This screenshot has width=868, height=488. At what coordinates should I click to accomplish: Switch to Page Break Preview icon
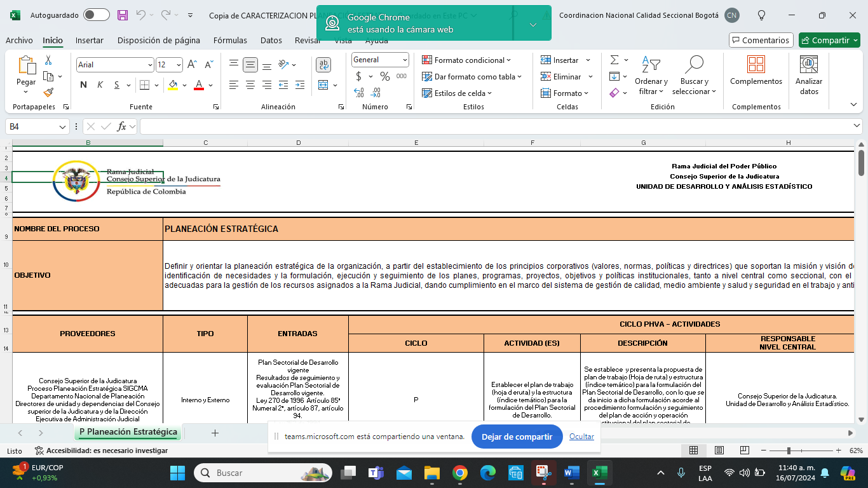(x=744, y=451)
